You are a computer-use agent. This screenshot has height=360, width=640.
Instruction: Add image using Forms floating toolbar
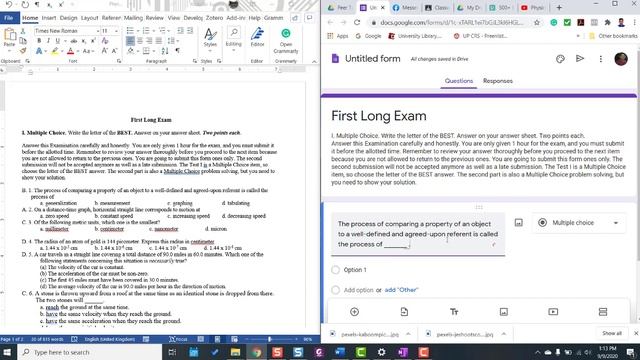click(504, 312)
